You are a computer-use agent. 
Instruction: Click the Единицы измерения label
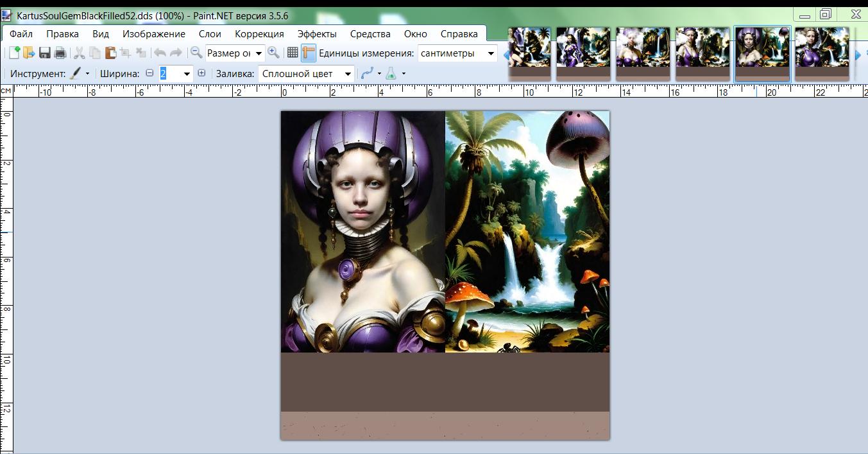[x=366, y=53]
